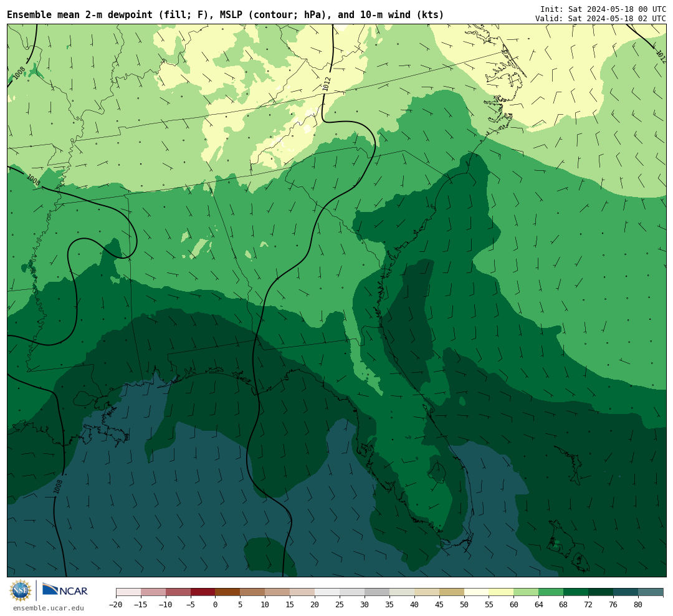Pick the 45 to 50 khaki colorbar swatch

(x=452, y=592)
